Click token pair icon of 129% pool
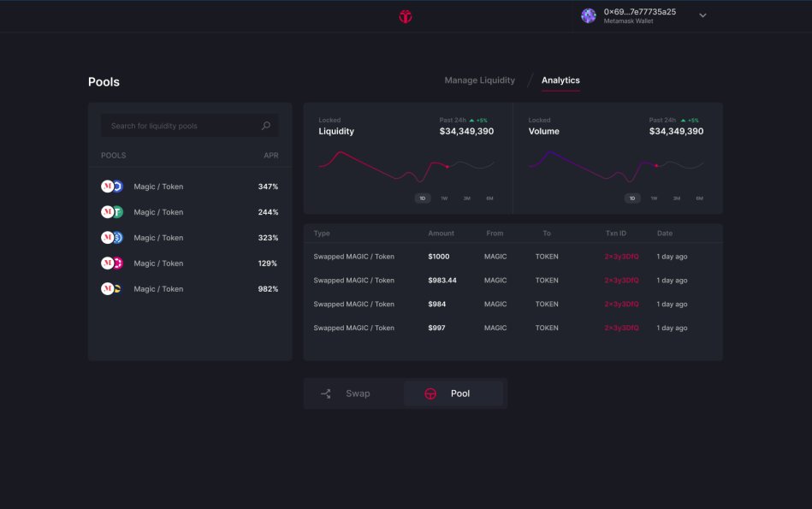812x509 pixels. pos(112,263)
